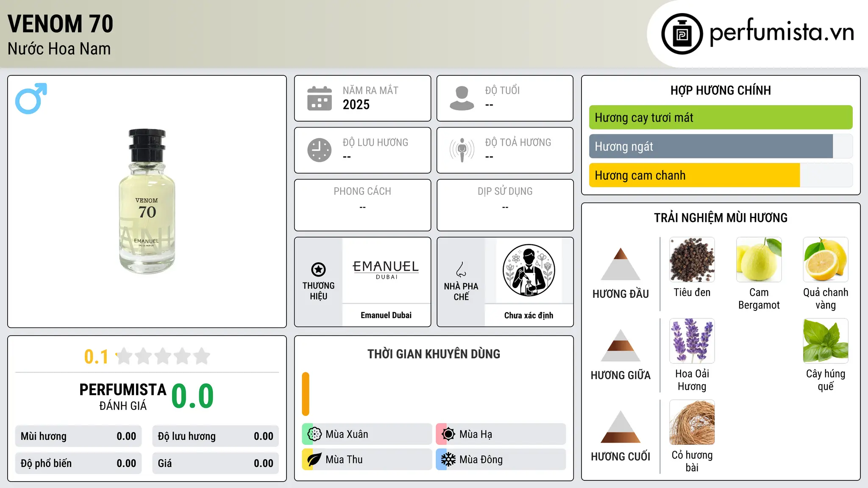The width and height of the screenshot is (868, 488).
Task: Click the Hương giữa pyramid icon
Action: click(x=621, y=345)
